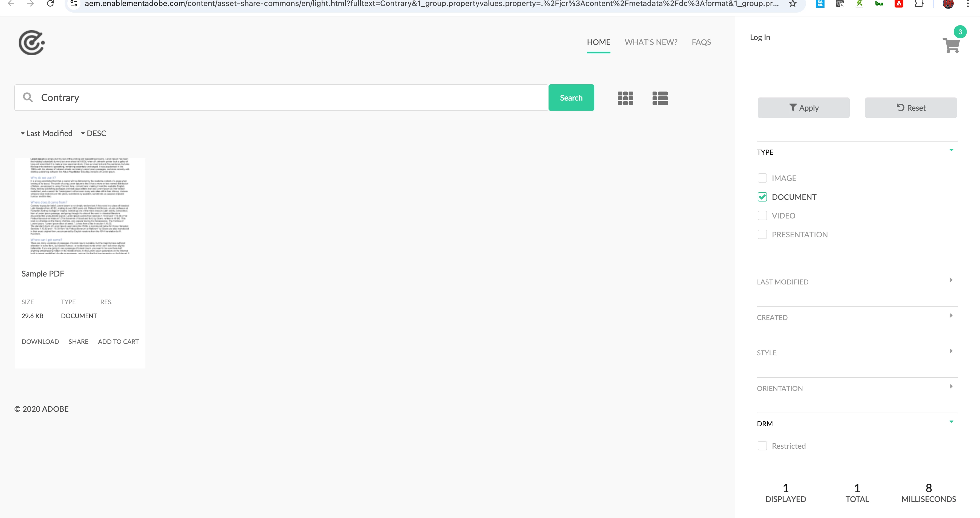
Task: Check the IMAGE type filter
Action: tap(762, 178)
